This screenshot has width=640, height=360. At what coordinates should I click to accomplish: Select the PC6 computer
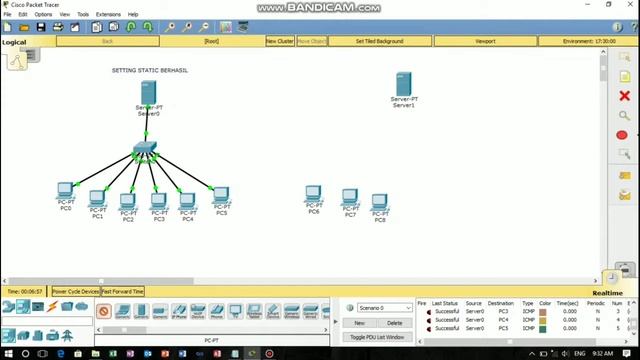pos(313,194)
